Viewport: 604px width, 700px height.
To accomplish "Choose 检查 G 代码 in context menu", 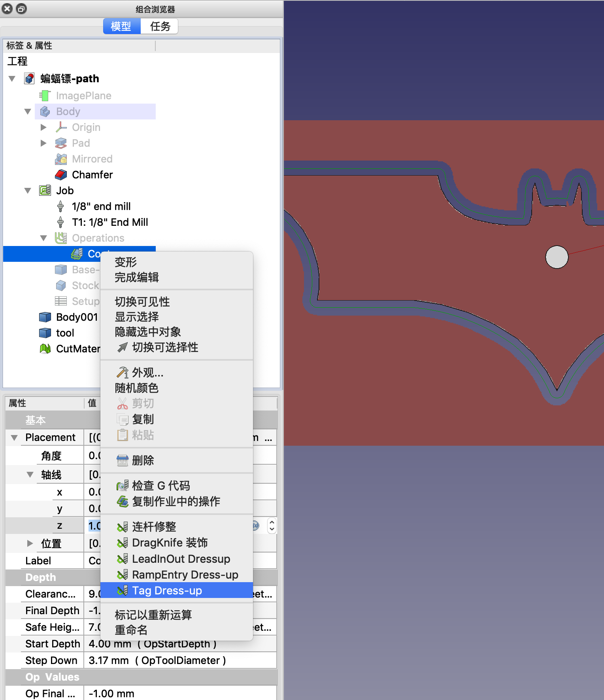I will (x=177, y=486).
